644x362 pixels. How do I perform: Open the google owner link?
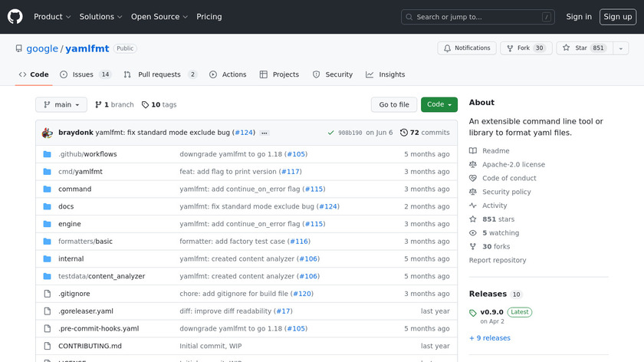[x=42, y=48]
